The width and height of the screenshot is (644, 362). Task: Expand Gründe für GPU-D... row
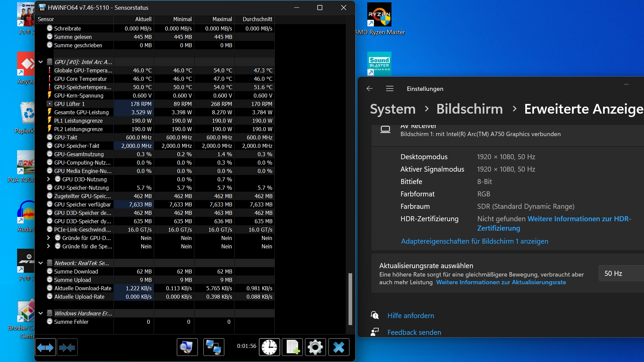tap(48, 238)
